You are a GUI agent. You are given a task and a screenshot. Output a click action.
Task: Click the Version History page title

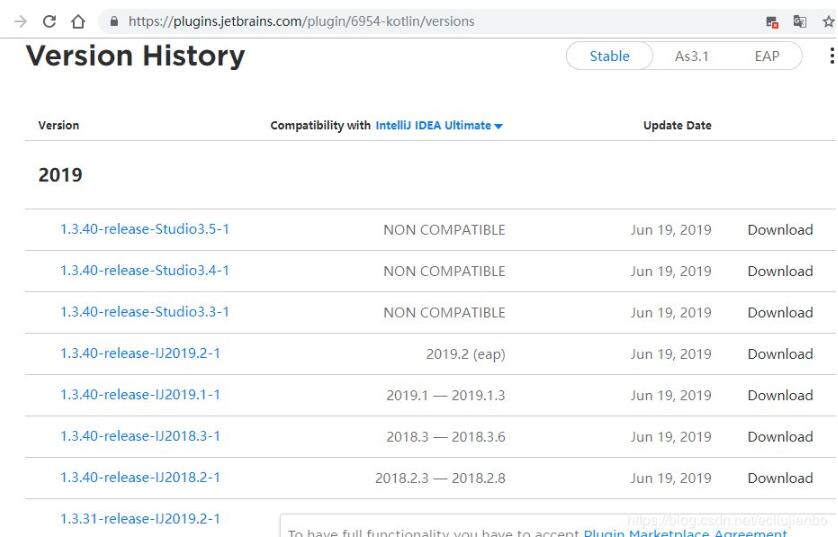click(136, 56)
